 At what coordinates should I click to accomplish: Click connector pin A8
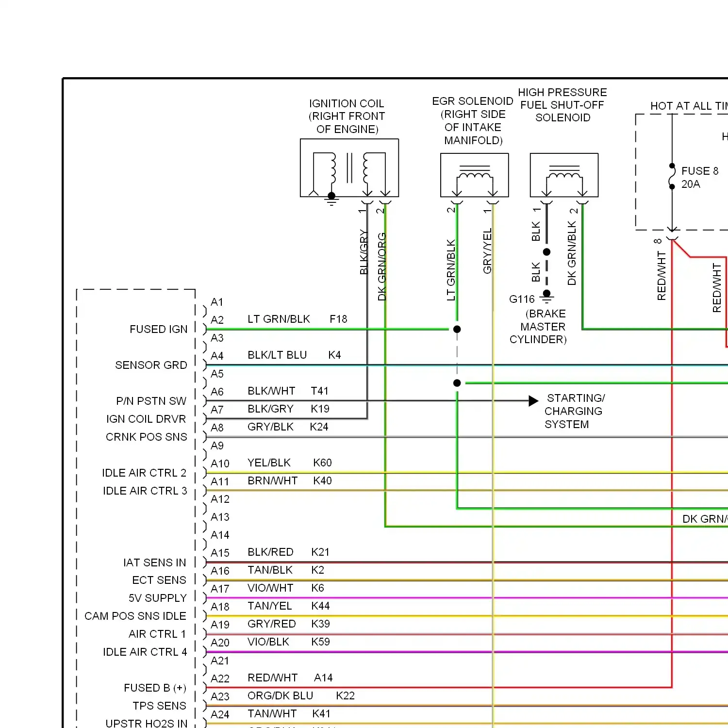pyautogui.click(x=217, y=428)
